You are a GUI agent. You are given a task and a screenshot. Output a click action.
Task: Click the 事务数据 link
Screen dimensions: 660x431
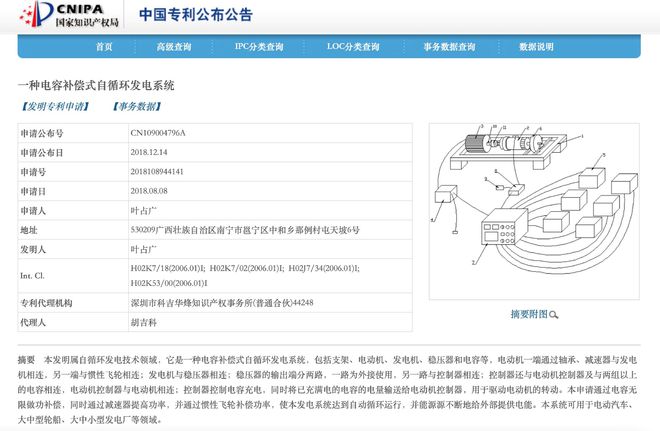137,106
